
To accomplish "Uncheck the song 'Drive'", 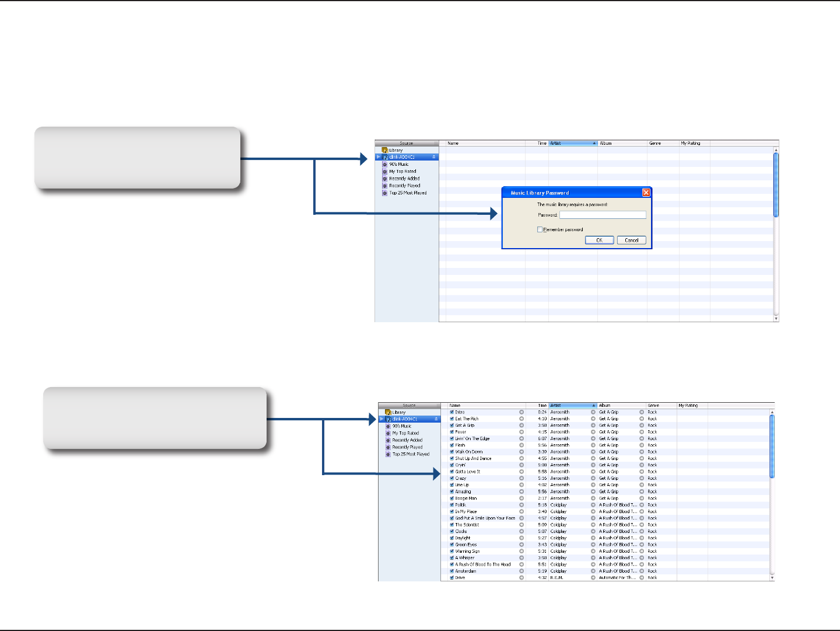I will [452, 578].
